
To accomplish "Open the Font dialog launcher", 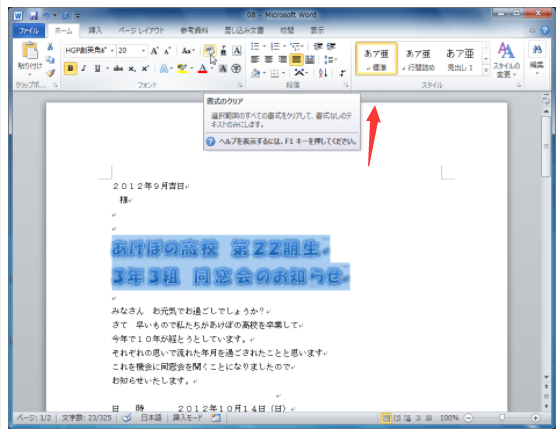I will (x=240, y=85).
